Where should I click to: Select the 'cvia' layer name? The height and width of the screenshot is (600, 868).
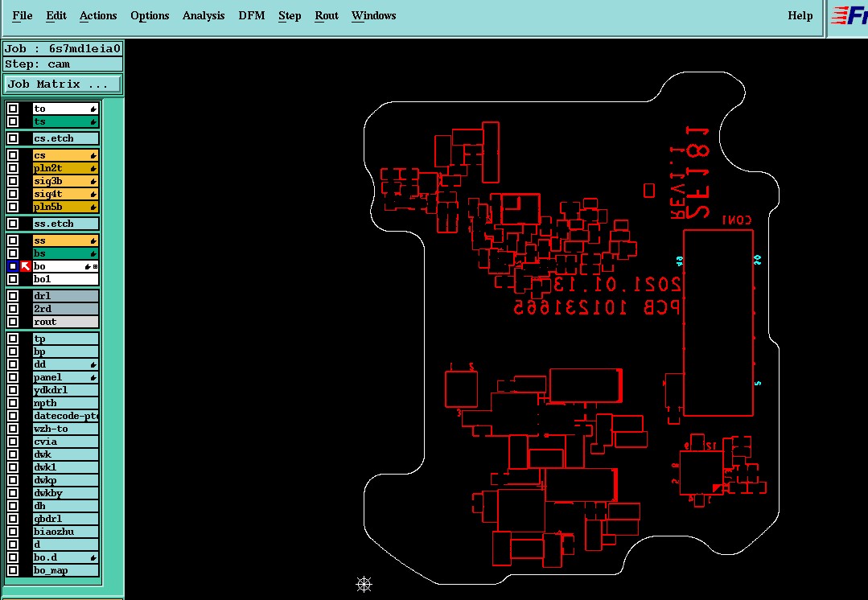[x=65, y=442]
